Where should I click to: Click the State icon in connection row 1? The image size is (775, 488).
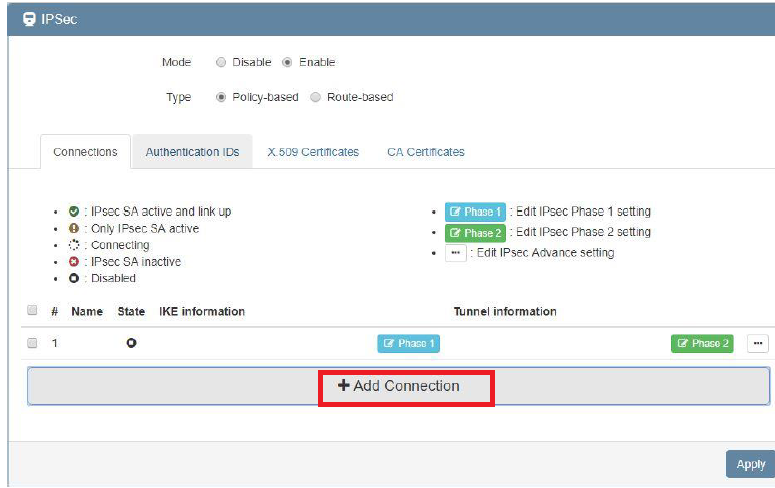(x=131, y=343)
